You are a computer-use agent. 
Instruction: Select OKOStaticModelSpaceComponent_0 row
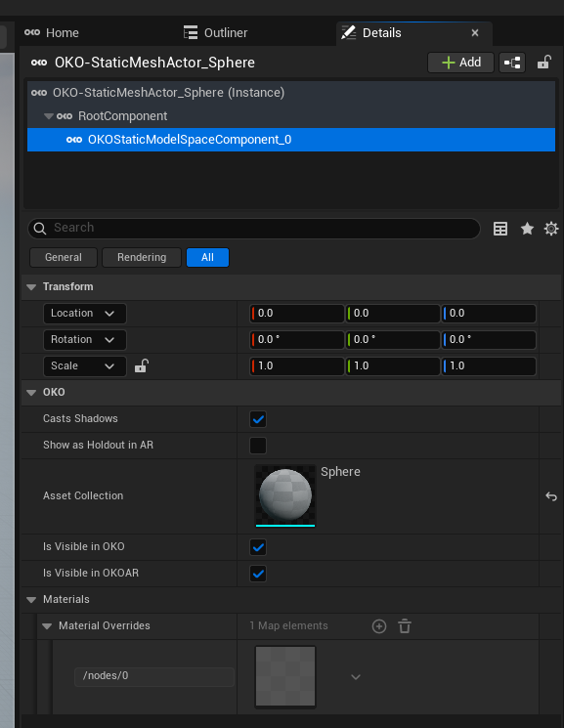point(291,140)
